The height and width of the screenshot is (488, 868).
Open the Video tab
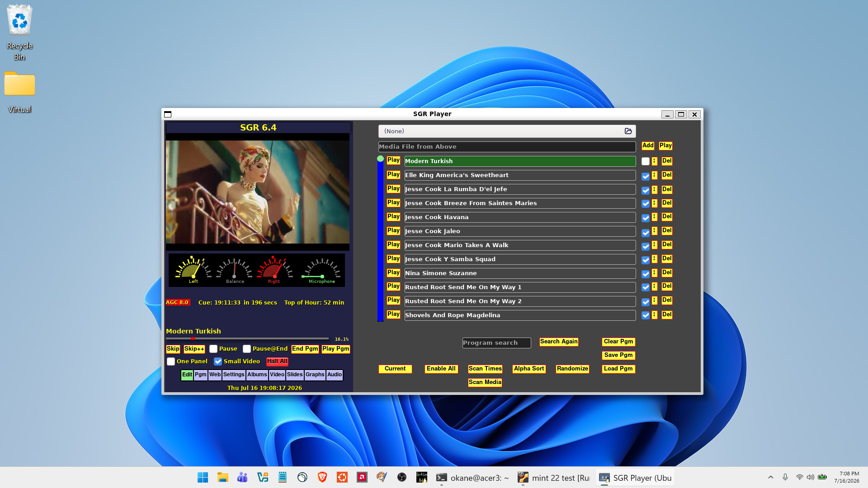(x=277, y=375)
